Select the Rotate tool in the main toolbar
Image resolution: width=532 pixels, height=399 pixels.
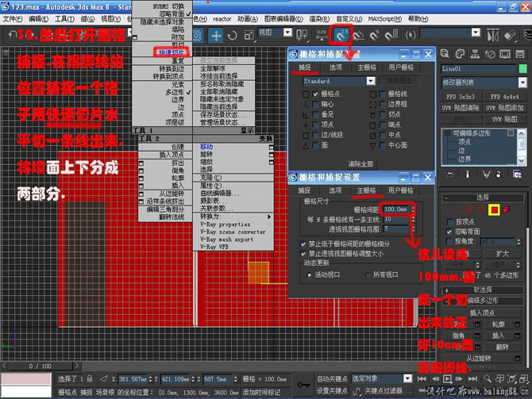pyautogui.click(x=232, y=35)
